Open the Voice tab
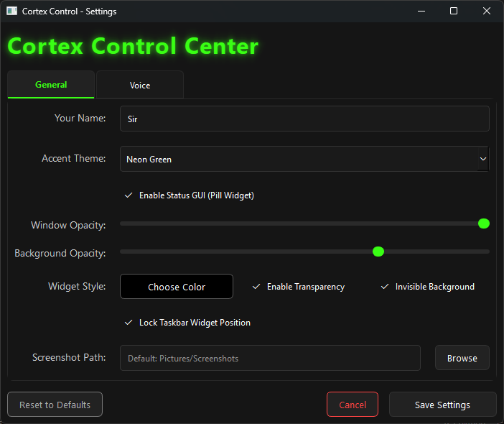The width and height of the screenshot is (504, 424). [140, 85]
